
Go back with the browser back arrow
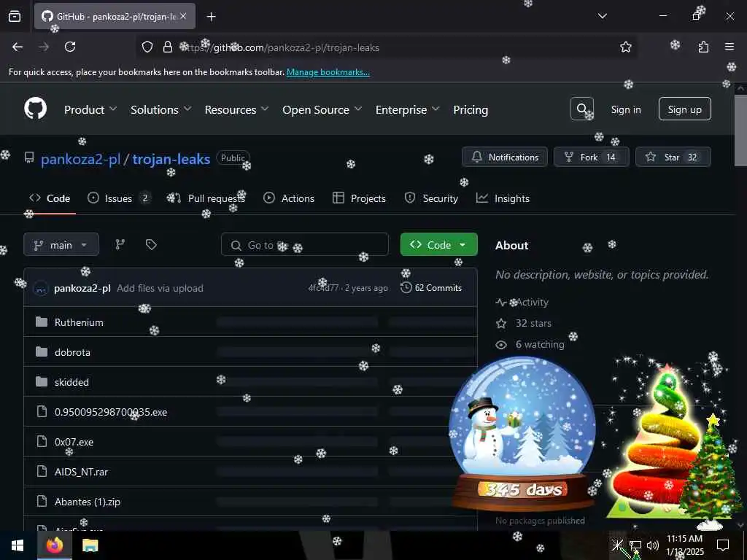pyautogui.click(x=18, y=47)
